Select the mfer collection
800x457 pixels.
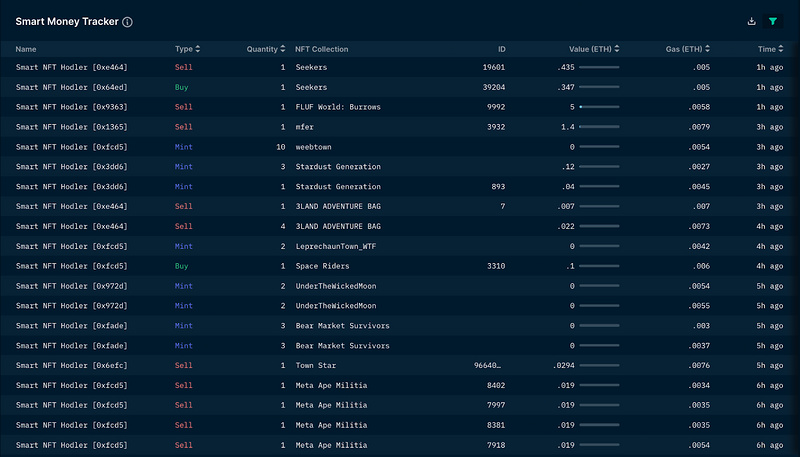tap(305, 127)
